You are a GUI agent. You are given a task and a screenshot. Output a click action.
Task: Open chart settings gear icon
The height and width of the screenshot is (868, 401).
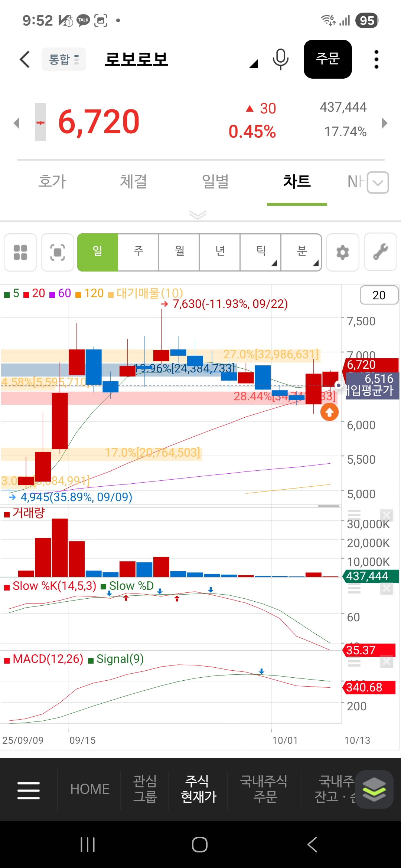pyautogui.click(x=342, y=253)
